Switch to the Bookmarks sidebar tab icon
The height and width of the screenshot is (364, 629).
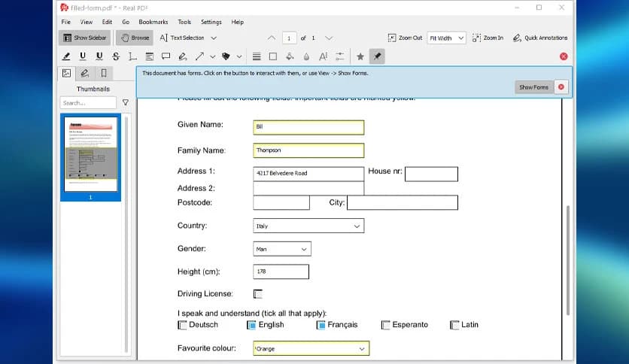[104, 73]
